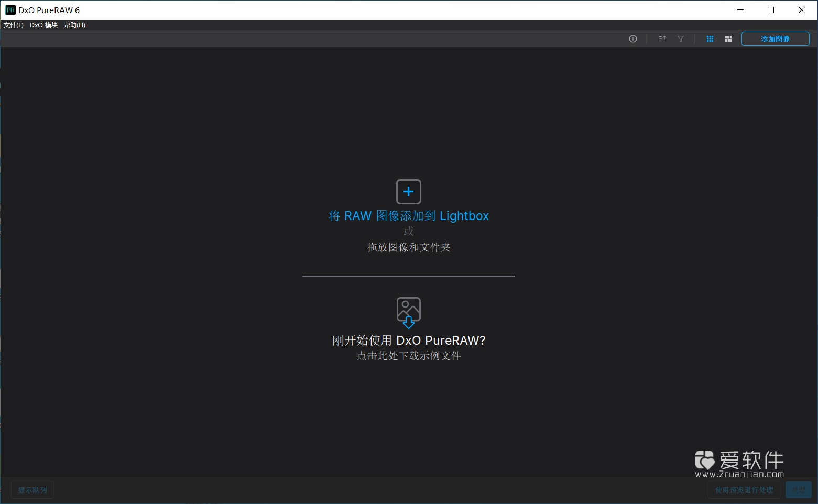The height and width of the screenshot is (504, 818).
Task: Click the 添加图像 button
Action: point(776,39)
